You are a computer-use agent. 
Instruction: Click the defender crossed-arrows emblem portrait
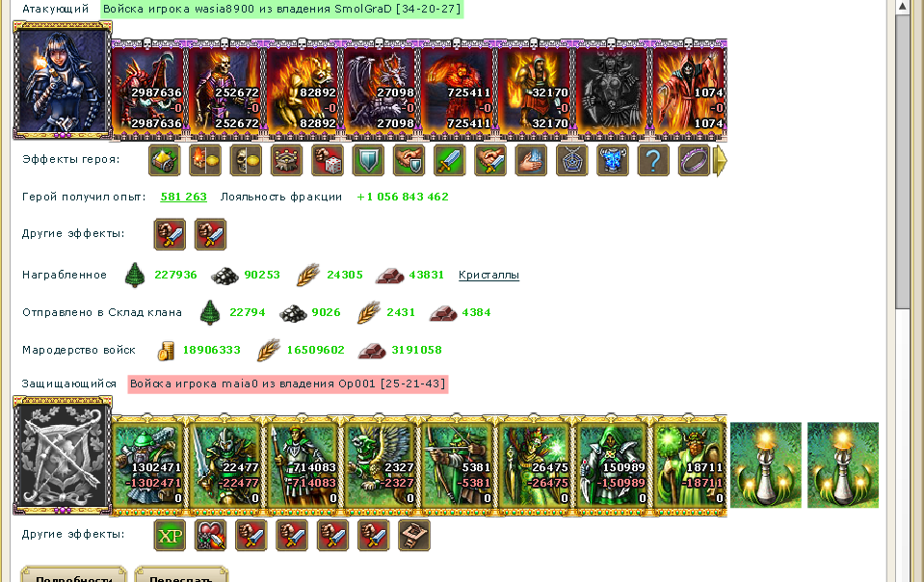(63, 456)
